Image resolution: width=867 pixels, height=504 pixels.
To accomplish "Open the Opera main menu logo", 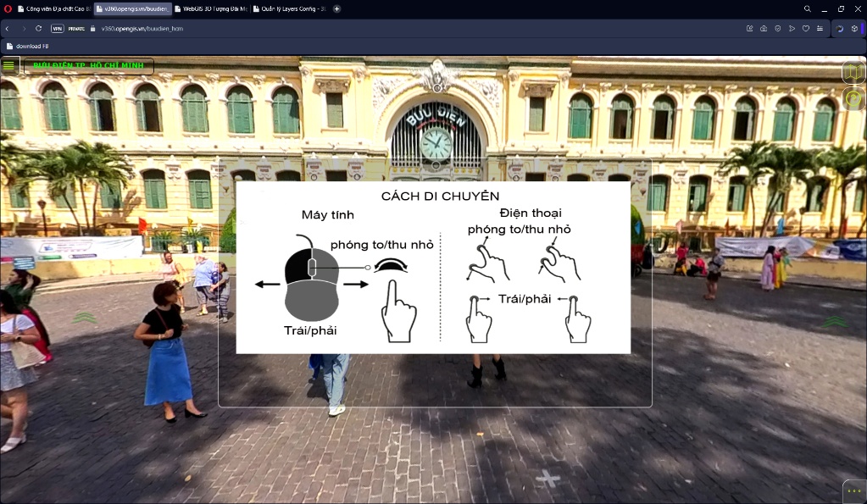I will click(8, 8).
